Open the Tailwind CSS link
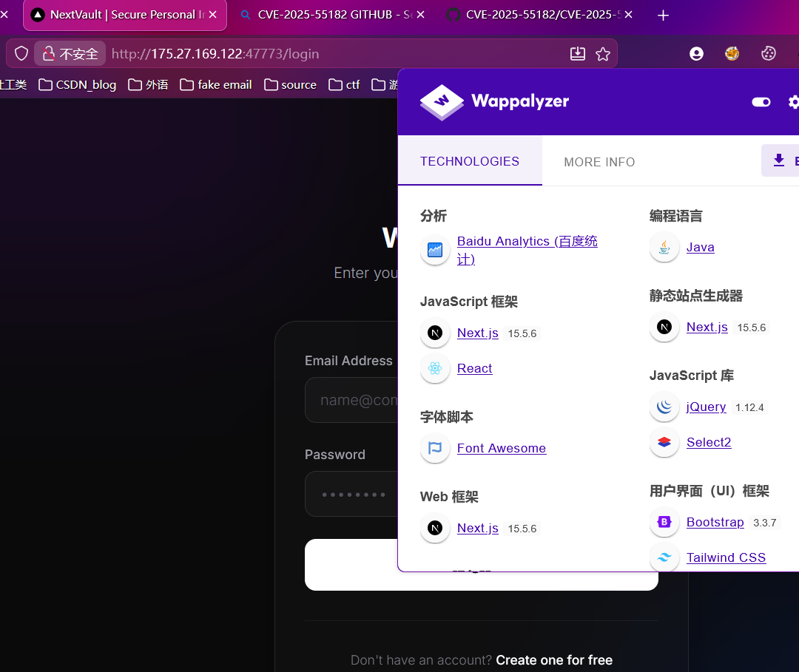 click(x=726, y=557)
